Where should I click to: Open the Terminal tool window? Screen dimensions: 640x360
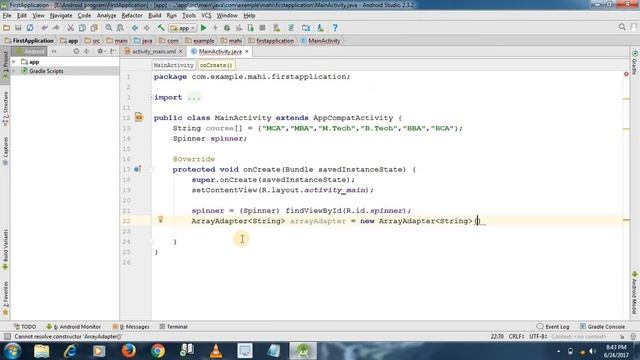pos(173,327)
